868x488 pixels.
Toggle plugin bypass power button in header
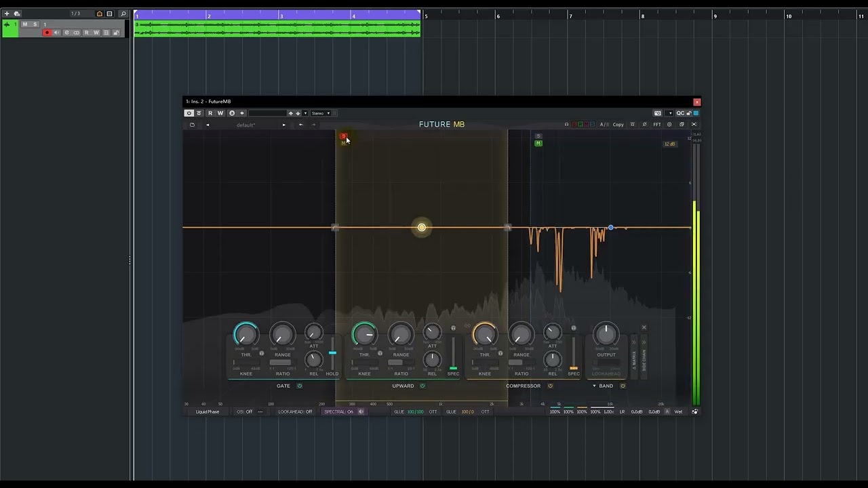[189, 113]
